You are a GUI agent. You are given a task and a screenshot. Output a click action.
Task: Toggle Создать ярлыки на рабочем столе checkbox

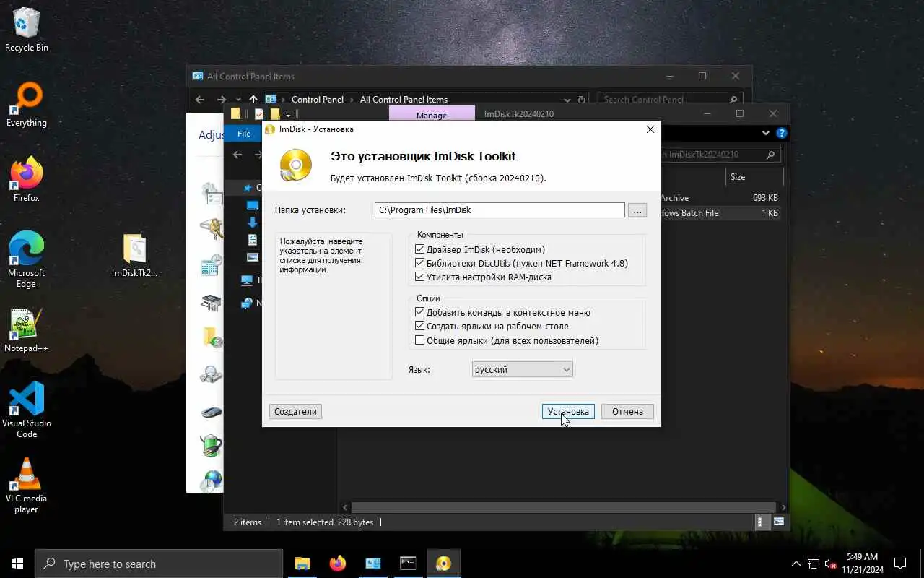420,326
